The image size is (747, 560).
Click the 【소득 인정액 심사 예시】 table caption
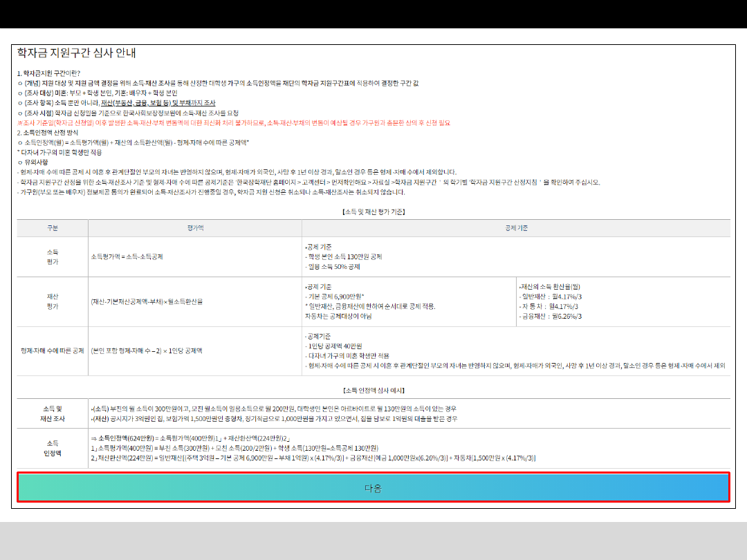(373, 390)
